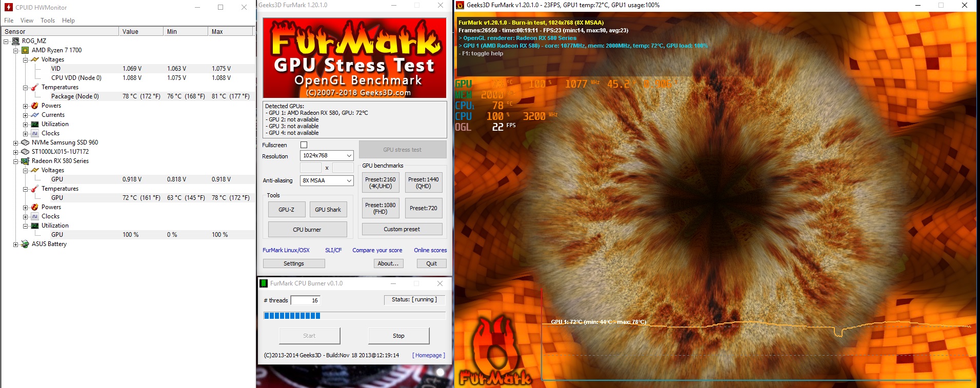The width and height of the screenshot is (980, 388).
Task: Expand the Ryzen Powers node
Action: 25,106
